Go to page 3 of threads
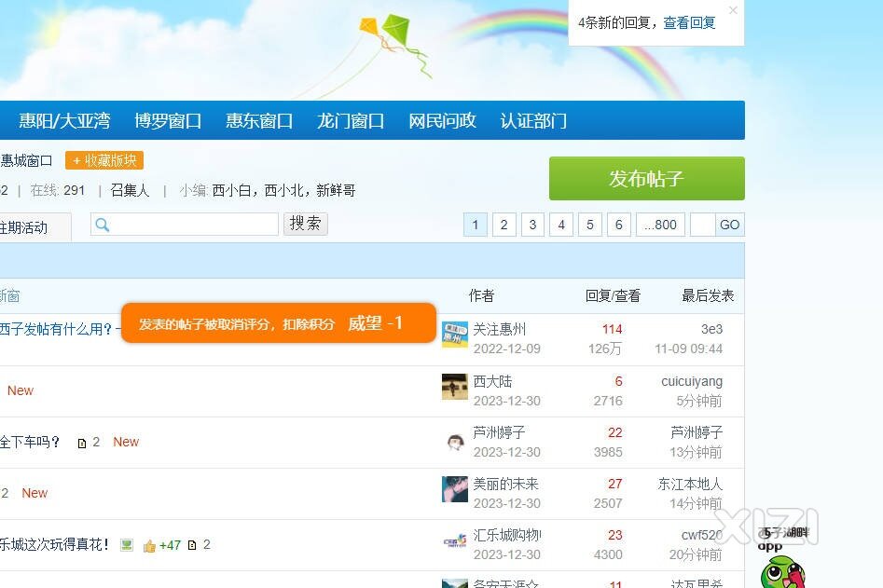This screenshot has height=588, width=883. click(532, 226)
